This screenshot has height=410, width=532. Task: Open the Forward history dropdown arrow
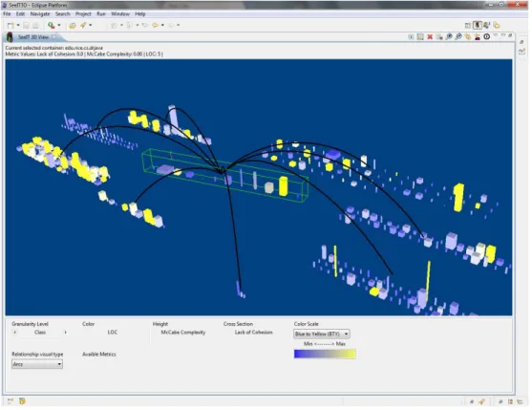pos(178,25)
